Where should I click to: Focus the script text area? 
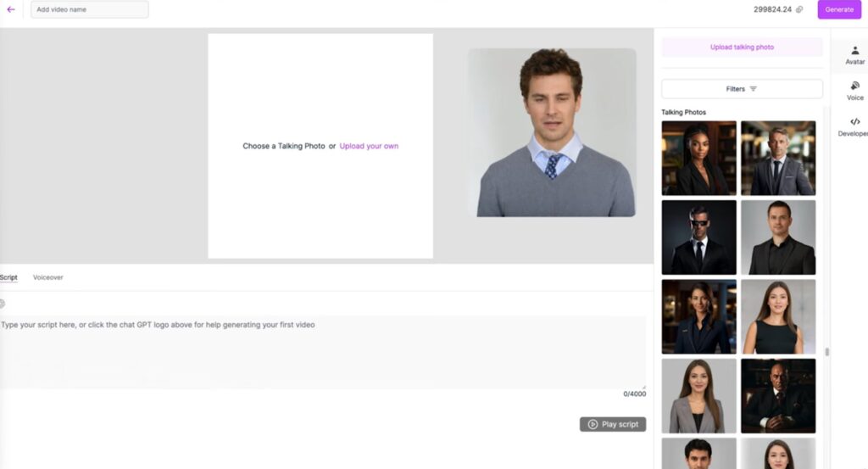coord(322,352)
